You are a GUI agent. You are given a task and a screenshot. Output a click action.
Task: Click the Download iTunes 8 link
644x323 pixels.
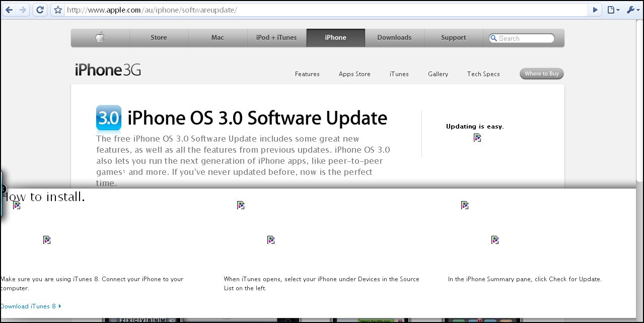[x=31, y=306]
